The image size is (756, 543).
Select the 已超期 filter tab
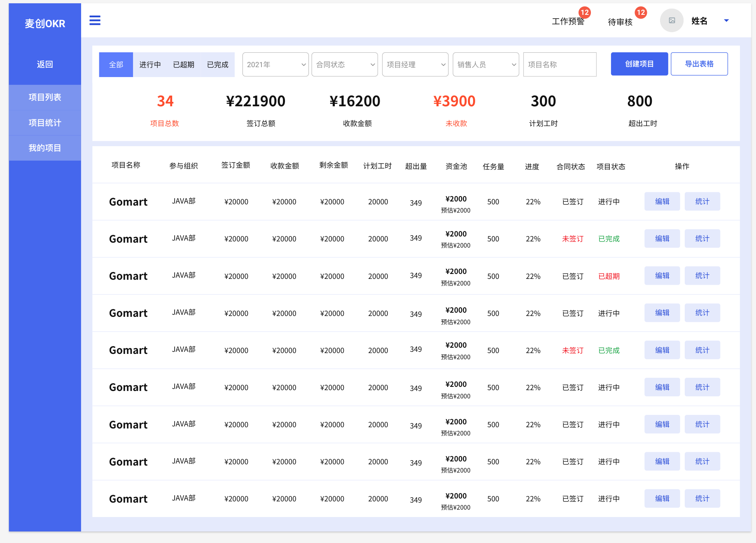pos(184,65)
